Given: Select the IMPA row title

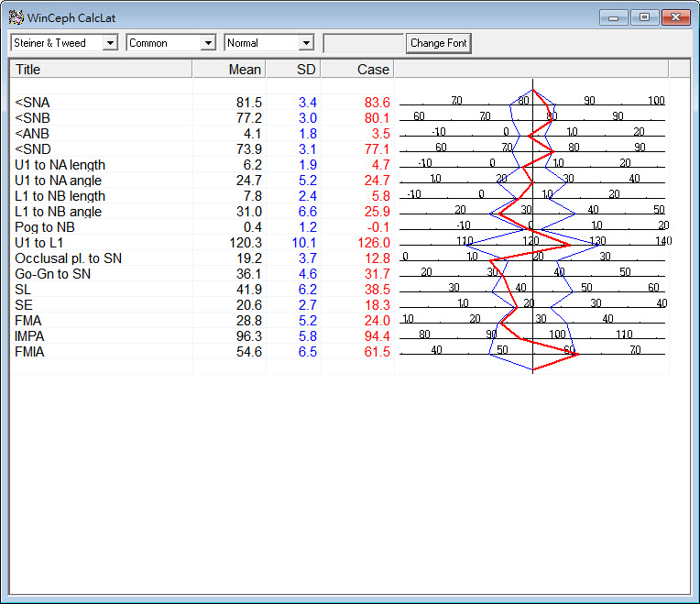Looking at the screenshot, I should tap(29, 336).
